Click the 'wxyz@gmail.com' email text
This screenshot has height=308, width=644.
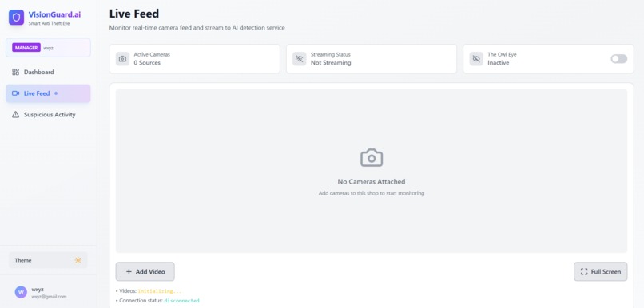49,297
